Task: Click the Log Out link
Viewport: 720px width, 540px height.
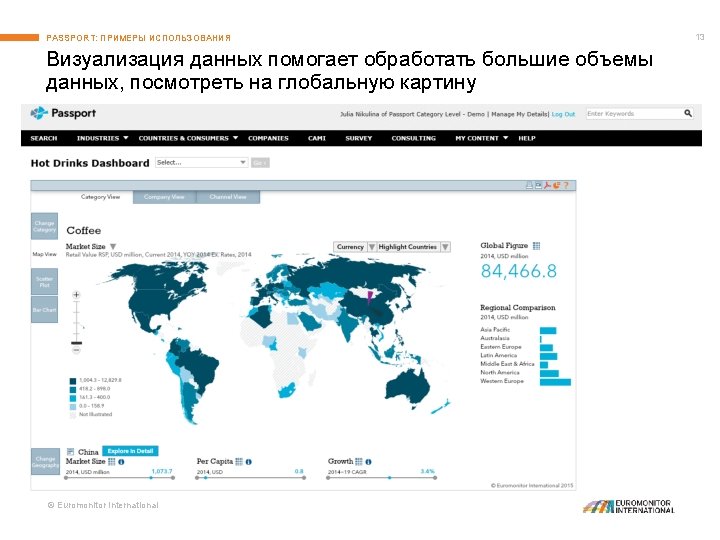Action: point(563,114)
